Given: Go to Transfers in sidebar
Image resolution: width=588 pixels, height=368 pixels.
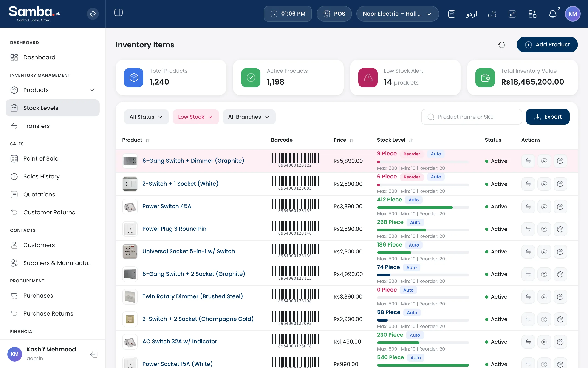Looking at the screenshot, I should pos(52,126).
